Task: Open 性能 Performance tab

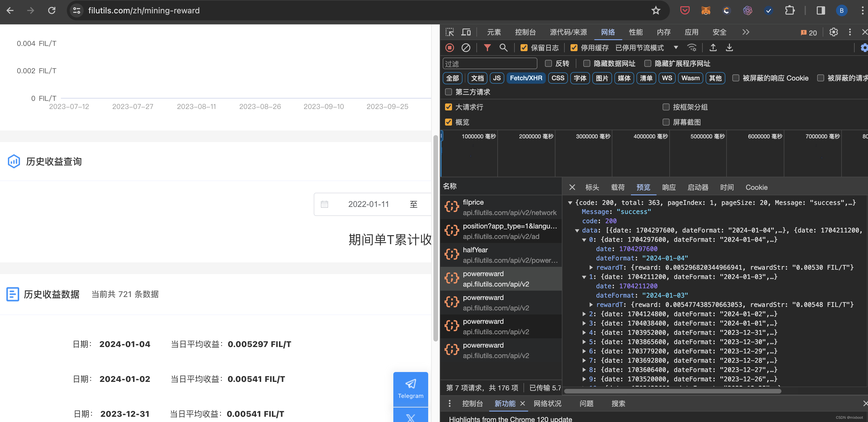Action: 636,32
